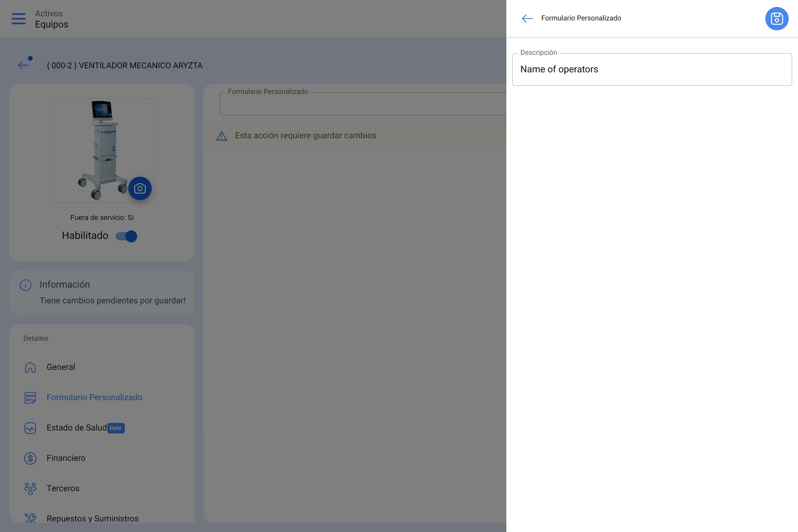Click the save icon in Formulario Personalizado panel
The width and height of the screenshot is (798, 532).
tap(777, 19)
